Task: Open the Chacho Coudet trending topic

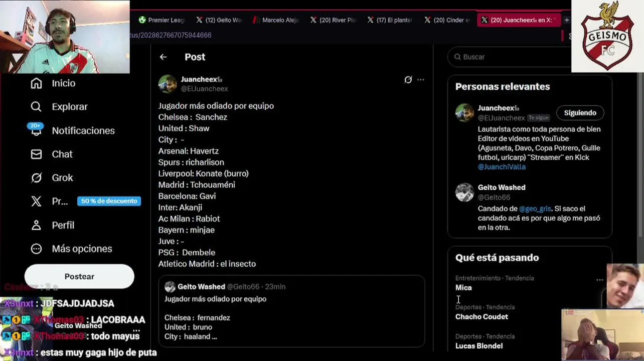Action: point(481,317)
